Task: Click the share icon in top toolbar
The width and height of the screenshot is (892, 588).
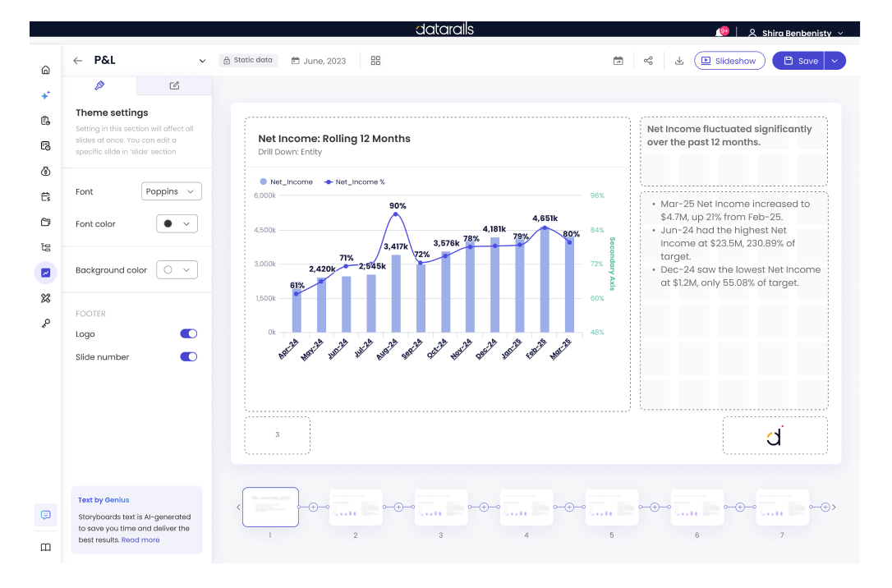Action: click(x=648, y=61)
